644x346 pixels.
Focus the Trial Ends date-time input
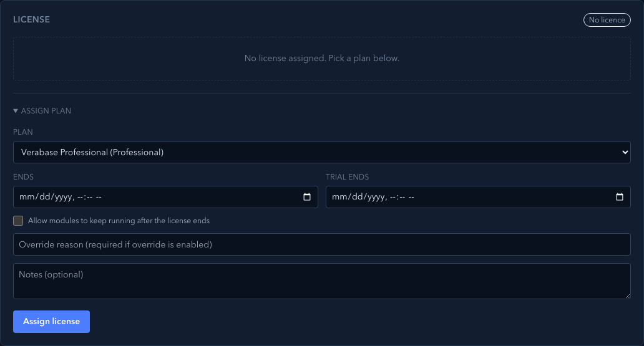pos(478,197)
